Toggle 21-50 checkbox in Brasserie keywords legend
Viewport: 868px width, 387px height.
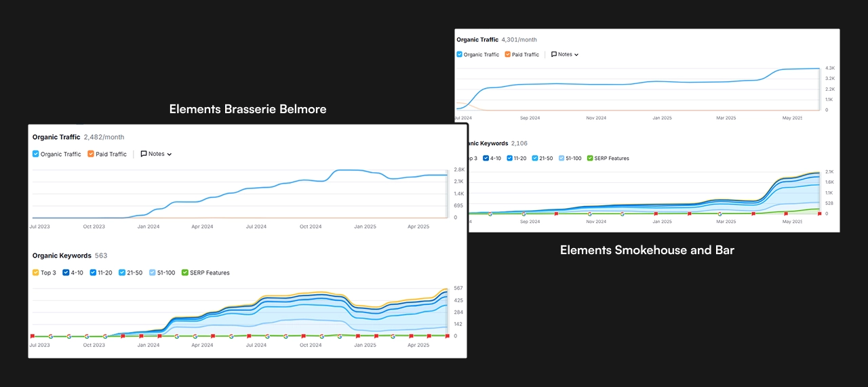122,272
